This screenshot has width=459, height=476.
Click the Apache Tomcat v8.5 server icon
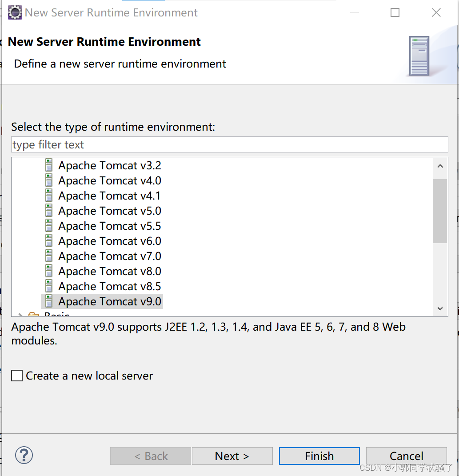click(49, 286)
